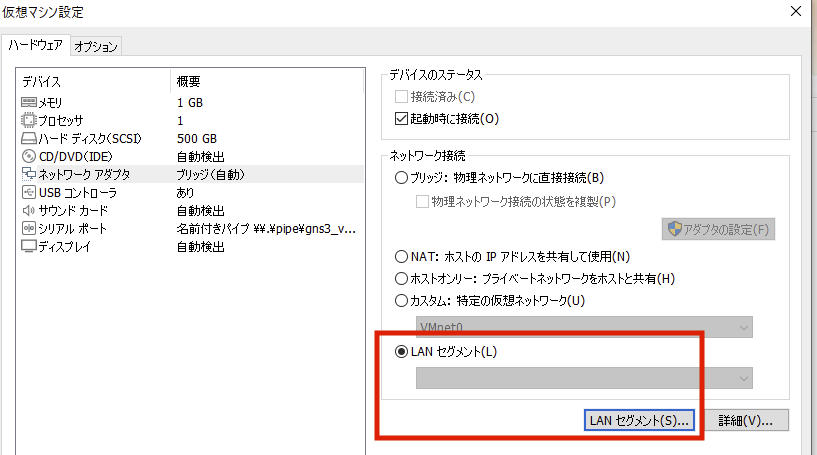Open the VMnet0 custom network dropdown
The image size is (817, 455).
(584, 327)
